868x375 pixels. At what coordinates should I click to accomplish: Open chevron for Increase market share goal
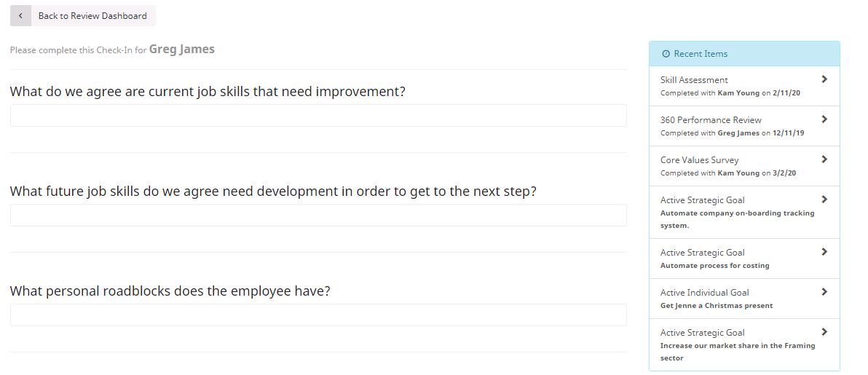(x=824, y=332)
